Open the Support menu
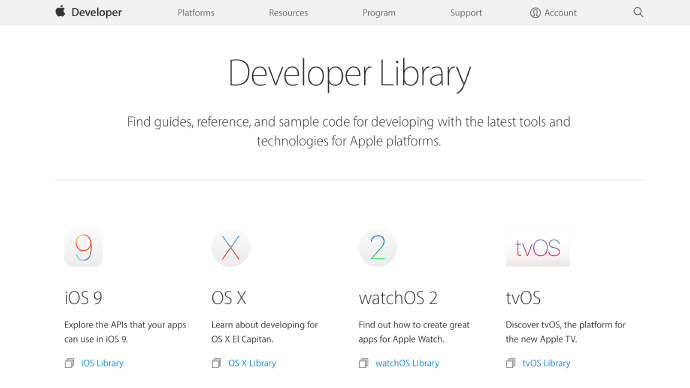 point(466,13)
